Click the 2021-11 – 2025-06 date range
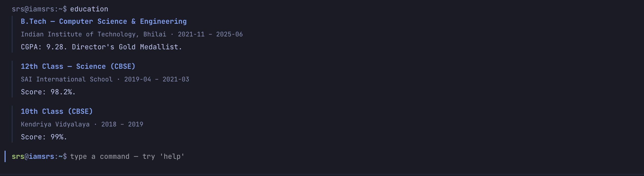 210,34
